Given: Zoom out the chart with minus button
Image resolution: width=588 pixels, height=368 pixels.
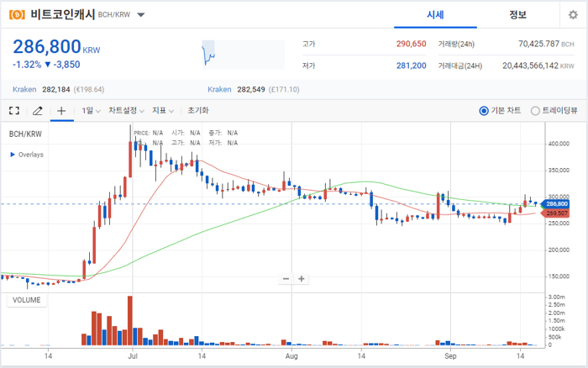Looking at the screenshot, I should [286, 279].
